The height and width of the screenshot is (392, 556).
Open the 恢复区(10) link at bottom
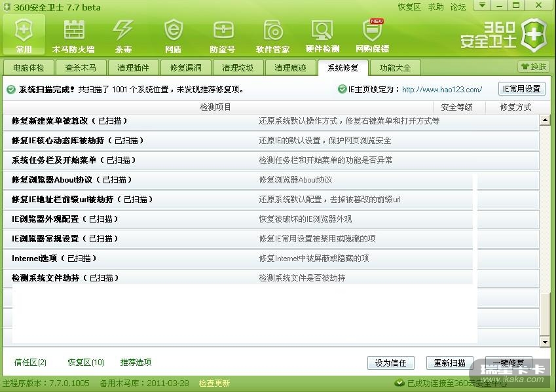pos(86,363)
